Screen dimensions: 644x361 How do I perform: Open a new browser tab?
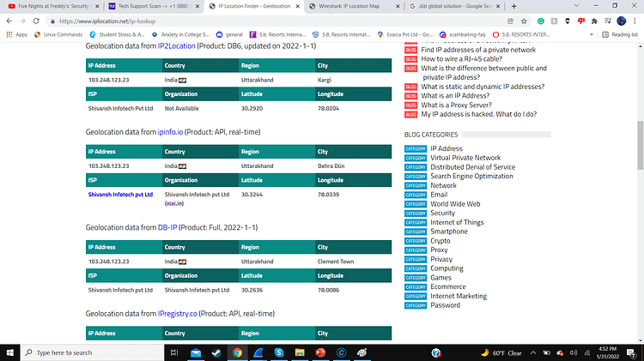click(513, 6)
